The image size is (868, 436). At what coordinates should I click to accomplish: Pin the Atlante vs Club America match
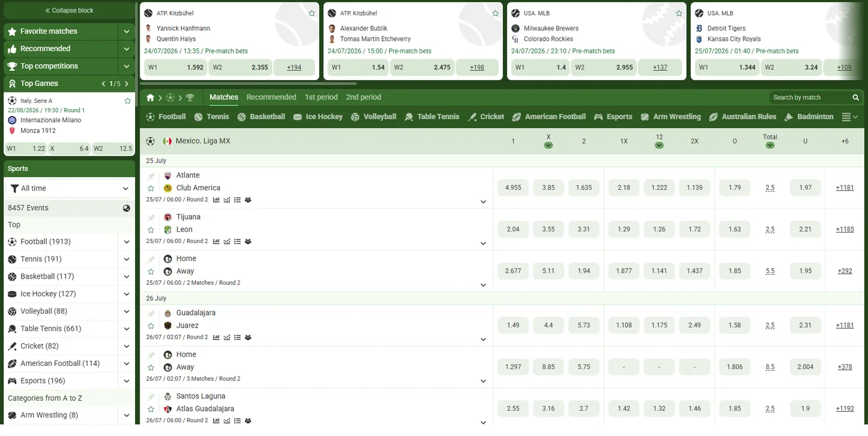pos(151,176)
